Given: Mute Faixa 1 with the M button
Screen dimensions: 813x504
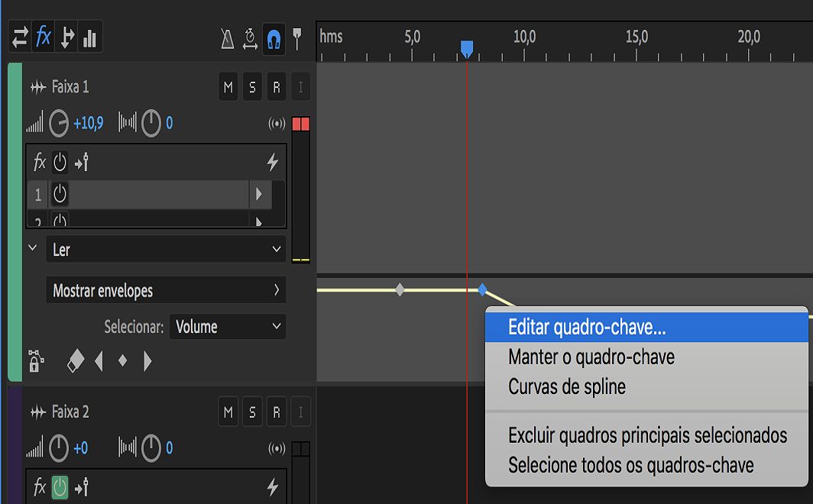Looking at the screenshot, I should click(228, 86).
